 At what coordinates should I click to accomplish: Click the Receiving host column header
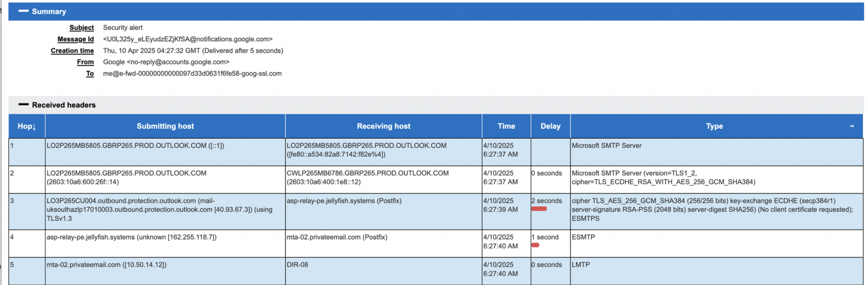(x=384, y=126)
